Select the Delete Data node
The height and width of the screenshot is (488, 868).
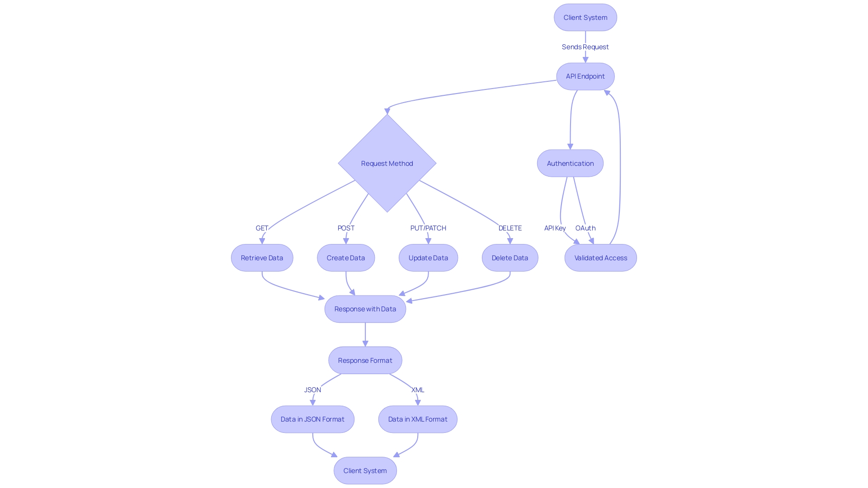509,258
